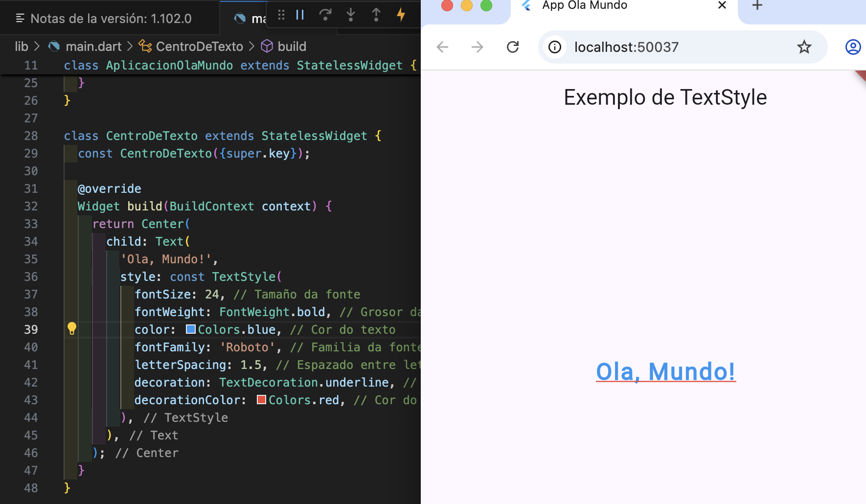Image resolution: width=866 pixels, height=504 pixels.
Task: Click the Colors.blue color swatch
Action: pos(191,329)
